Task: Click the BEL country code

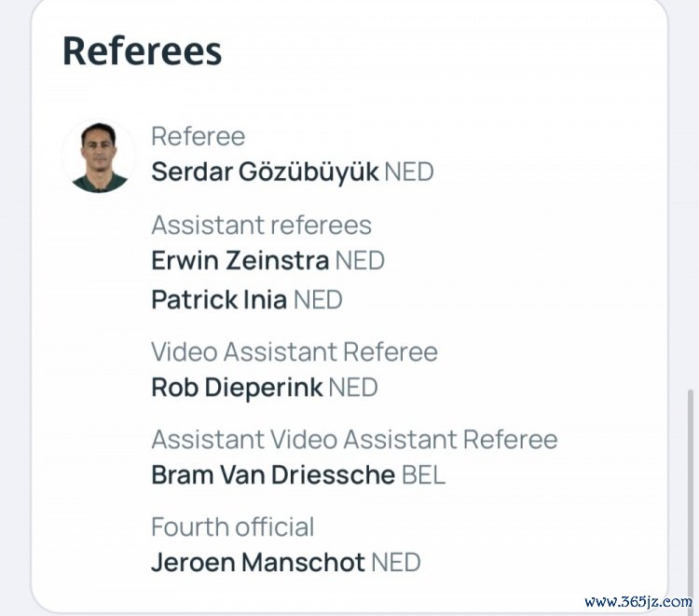Action: coord(424,474)
